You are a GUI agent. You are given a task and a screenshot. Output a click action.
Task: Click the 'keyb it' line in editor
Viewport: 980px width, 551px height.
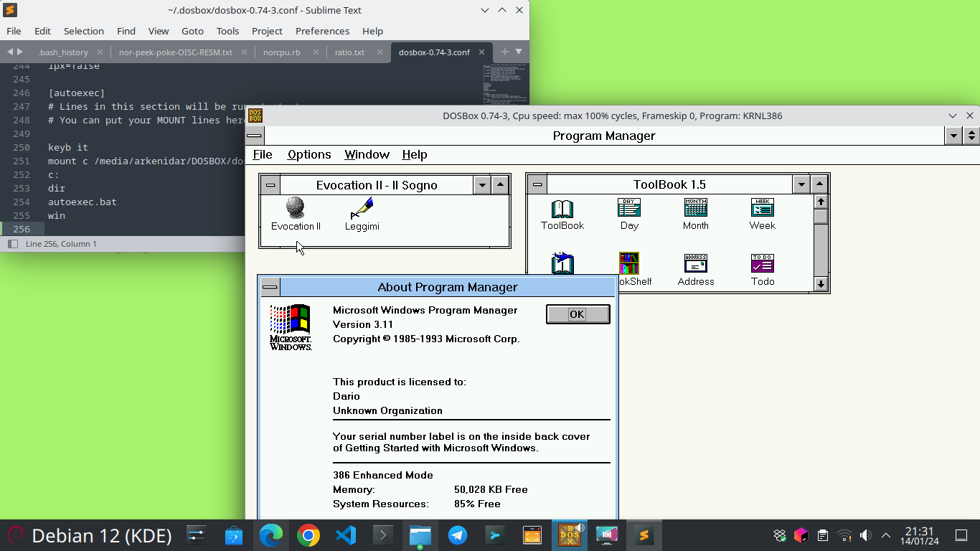(68, 147)
